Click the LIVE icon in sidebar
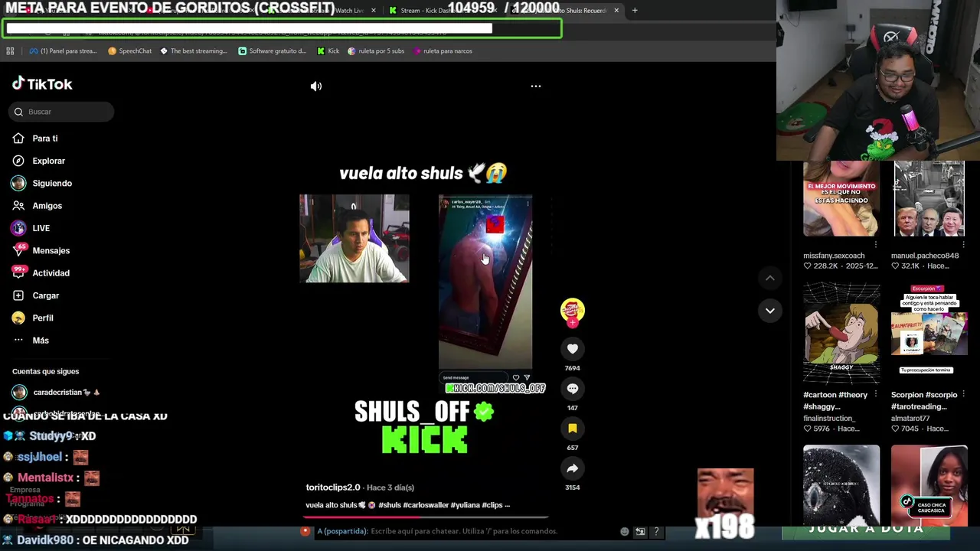 (x=18, y=228)
